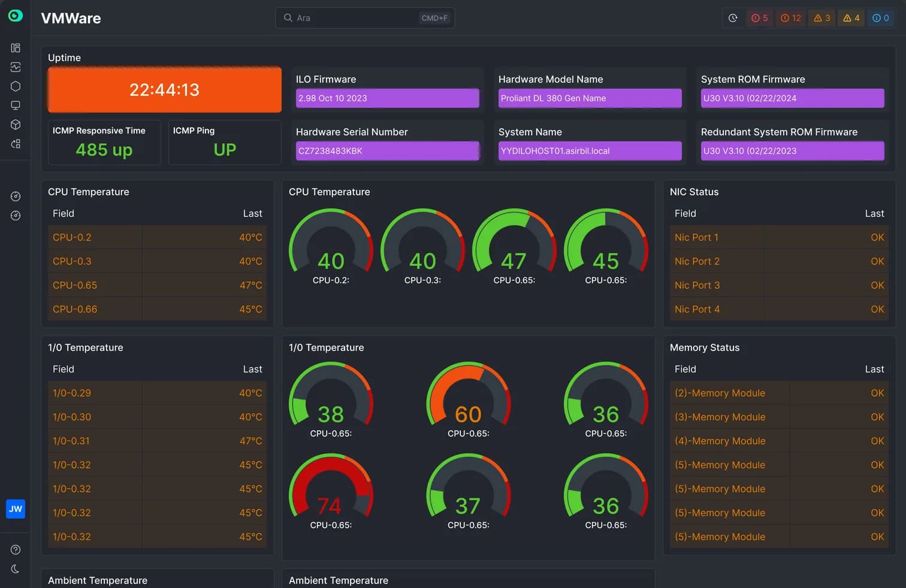Focus the Ara search field
This screenshot has width=906, height=588.
pyautogui.click(x=365, y=18)
